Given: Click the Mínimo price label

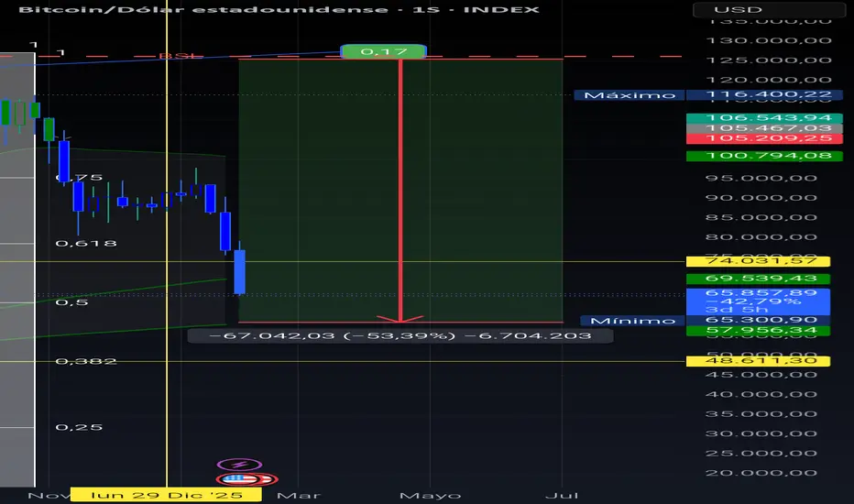Looking at the screenshot, I should click(633, 321).
